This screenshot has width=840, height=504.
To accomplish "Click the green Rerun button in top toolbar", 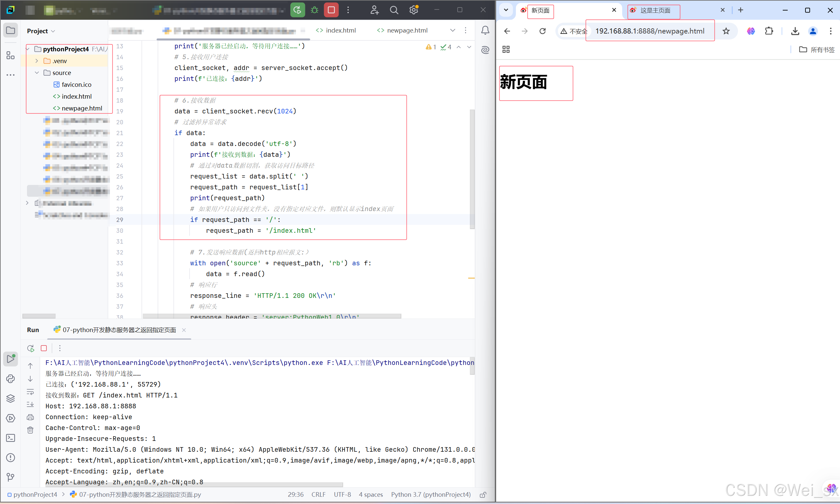I will click(297, 10).
